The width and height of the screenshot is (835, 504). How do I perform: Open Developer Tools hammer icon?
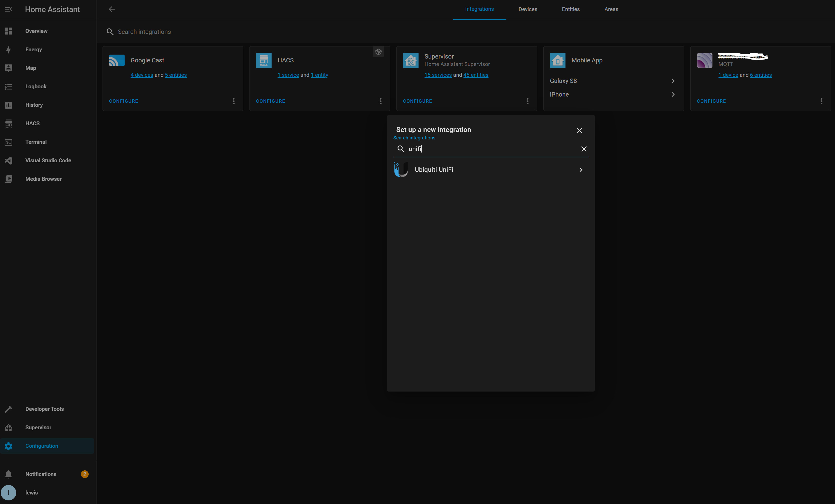pyautogui.click(x=8, y=409)
